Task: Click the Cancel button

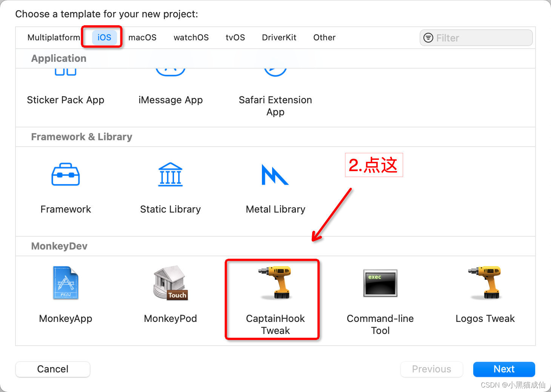Action: (x=53, y=369)
